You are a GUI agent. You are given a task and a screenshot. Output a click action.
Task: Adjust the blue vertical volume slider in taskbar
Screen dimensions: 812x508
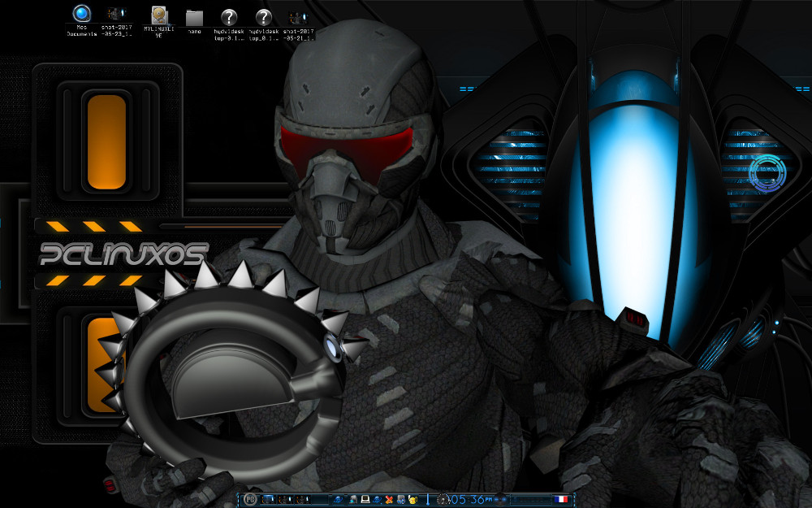428,499
